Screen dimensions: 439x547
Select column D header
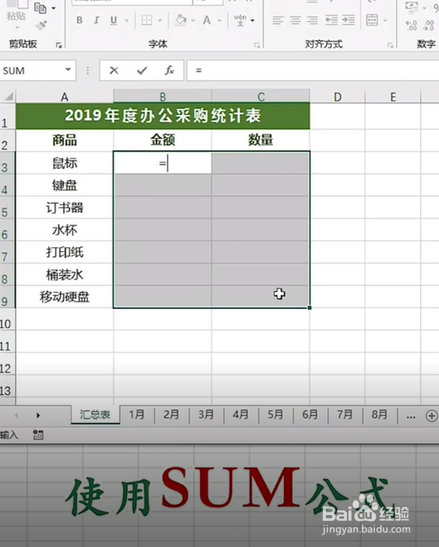(337, 97)
